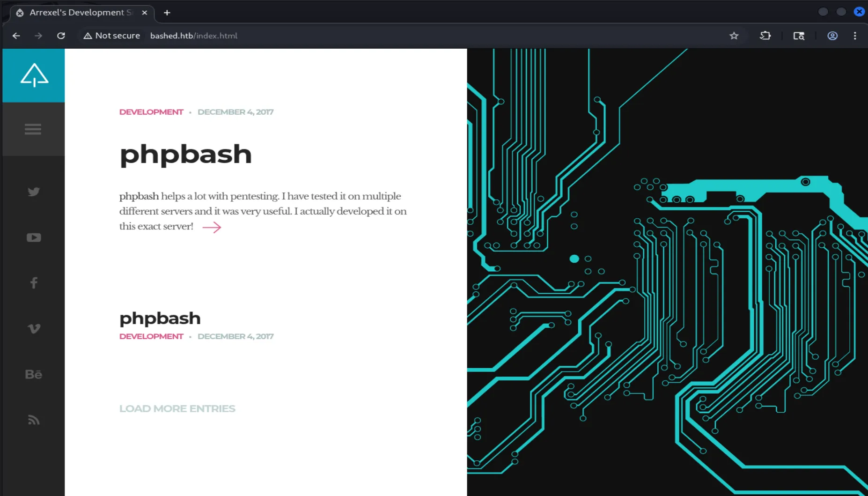Select the lower DEVELOPMENT category link

click(151, 336)
